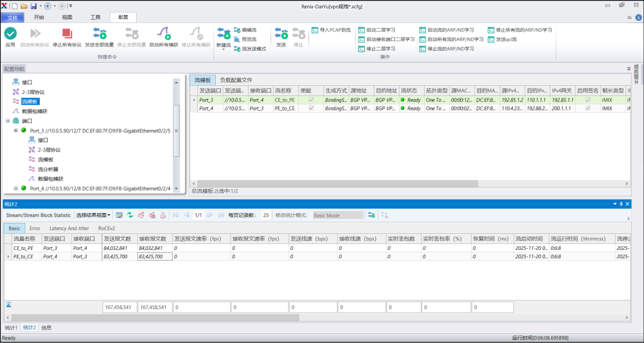Click the Preview Stream (预览流) icon

237,39
